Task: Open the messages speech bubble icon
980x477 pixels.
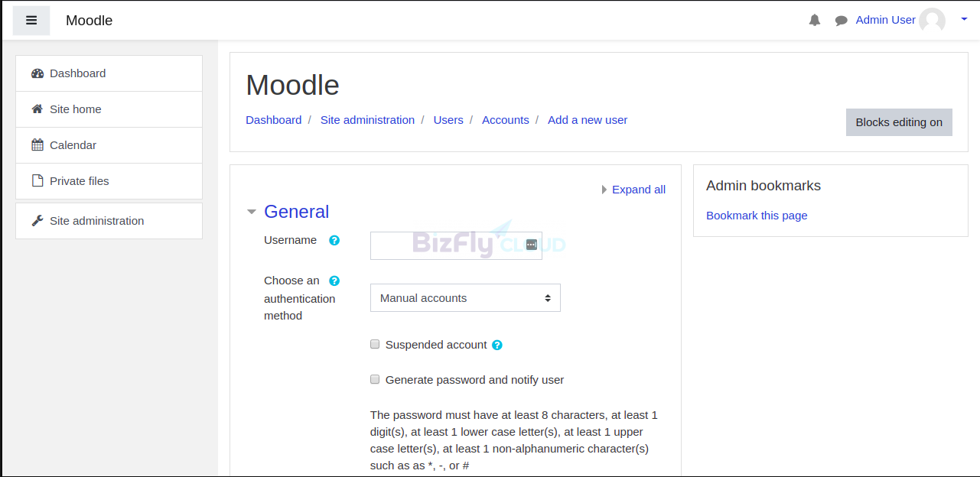Action: click(842, 21)
